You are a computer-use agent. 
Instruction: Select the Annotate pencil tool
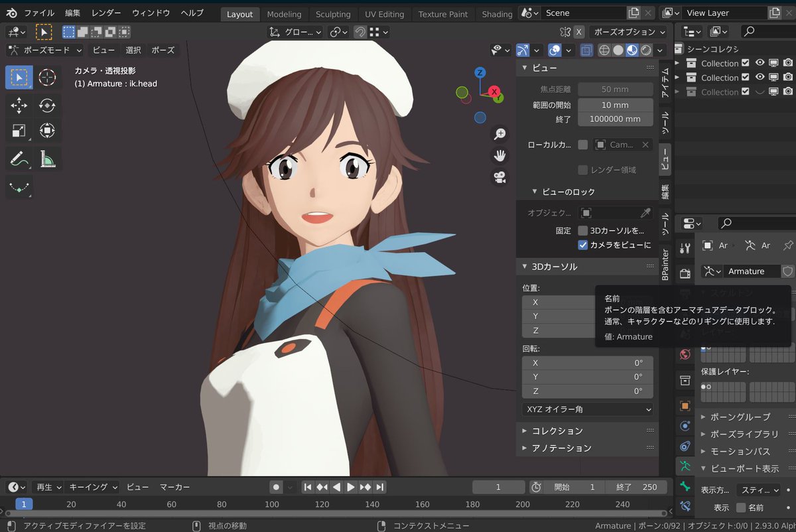[x=19, y=159]
